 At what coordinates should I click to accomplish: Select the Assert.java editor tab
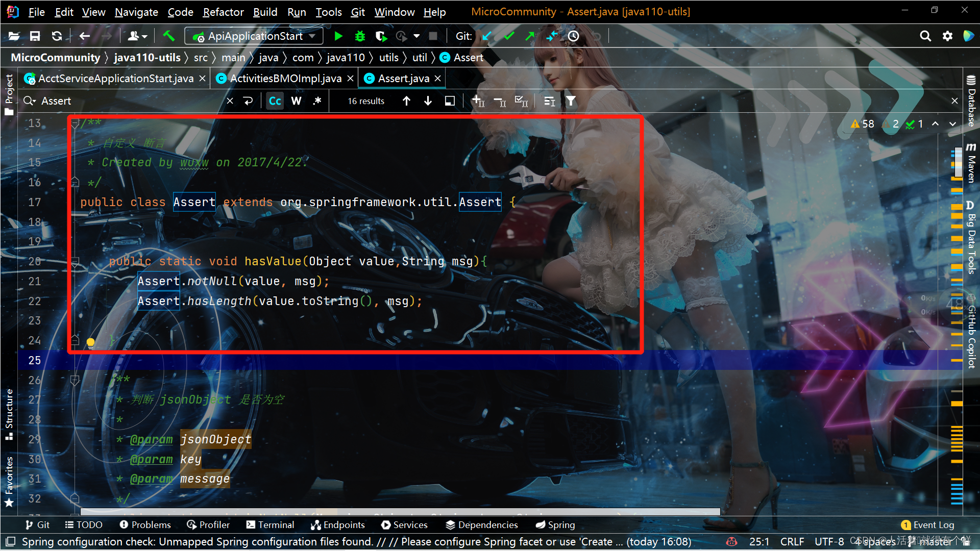pos(401,78)
